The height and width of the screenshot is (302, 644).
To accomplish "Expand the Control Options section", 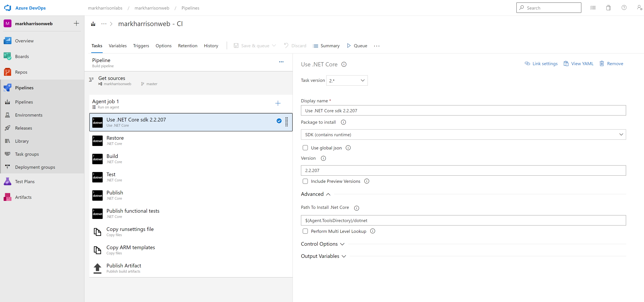I will [x=322, y=244].
